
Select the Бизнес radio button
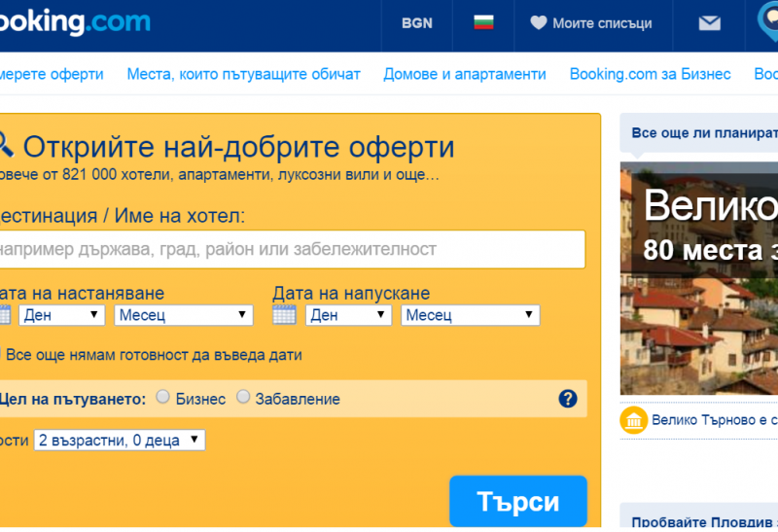[162, 397]
